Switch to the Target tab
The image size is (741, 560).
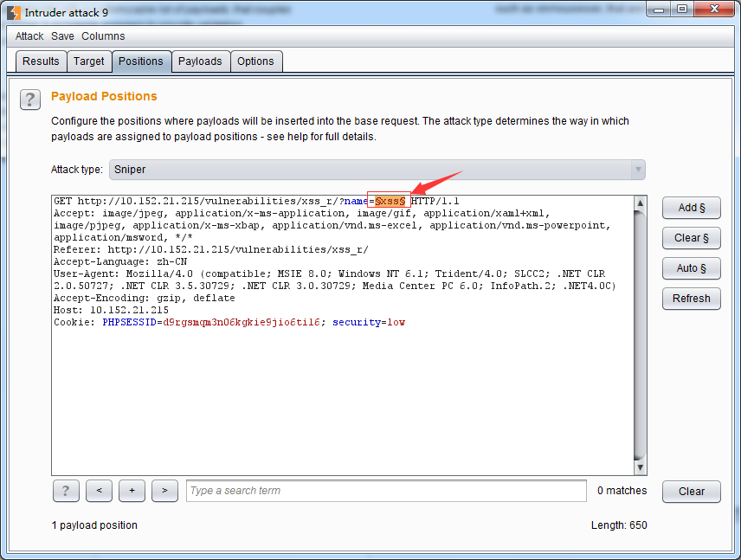[x=89, y=61]
